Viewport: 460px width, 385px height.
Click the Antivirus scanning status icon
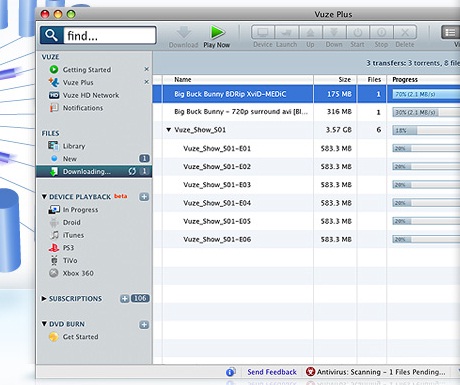(310, 372)
